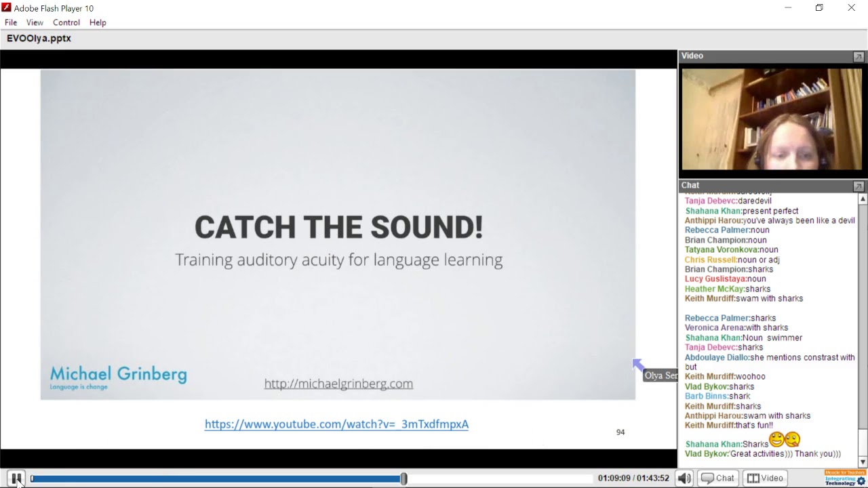Select Chris Russell's 'noun or adj' message
Image resolution: width=868 pixels, height=488 pixels.
tap(732, 260)
